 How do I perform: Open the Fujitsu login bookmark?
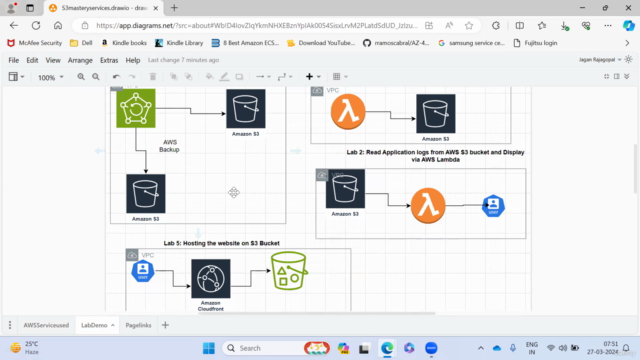535,43
